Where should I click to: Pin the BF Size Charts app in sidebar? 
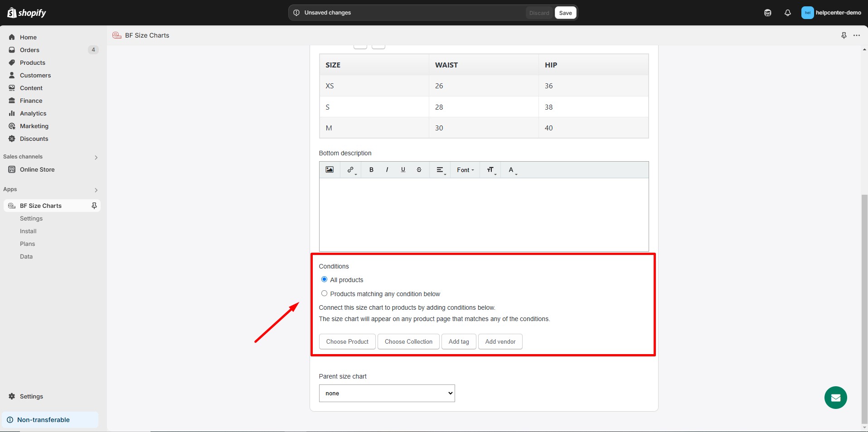[x=94, y=206]
